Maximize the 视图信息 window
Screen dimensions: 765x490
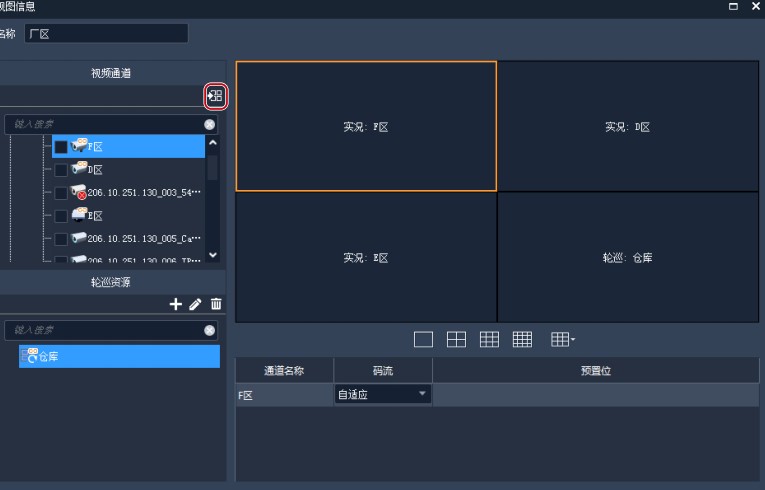coord(733,6)
